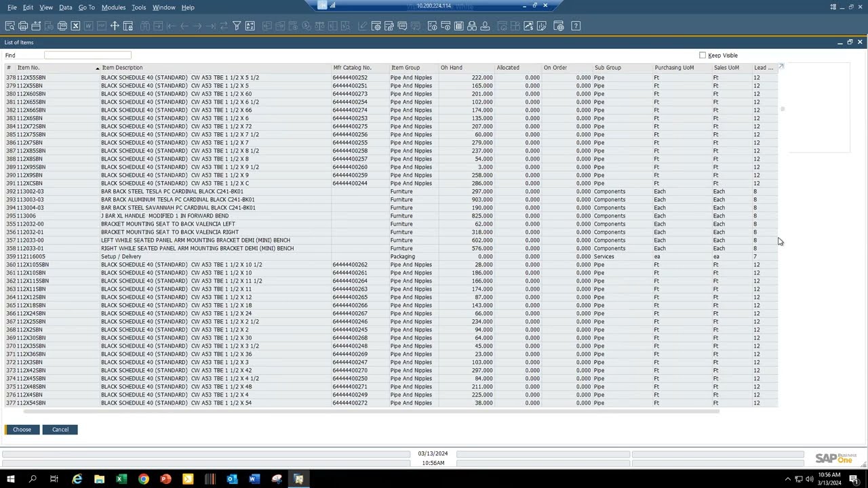Viewport: 868px width, 488px height.
Task: Click the Sort Table A-Z icon
Action: (x=250, y=26)
